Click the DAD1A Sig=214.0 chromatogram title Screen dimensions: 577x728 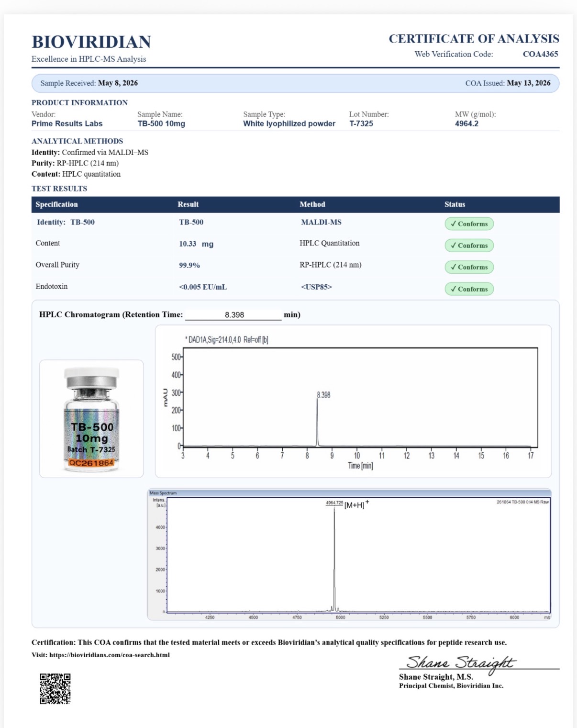[227, 340]
